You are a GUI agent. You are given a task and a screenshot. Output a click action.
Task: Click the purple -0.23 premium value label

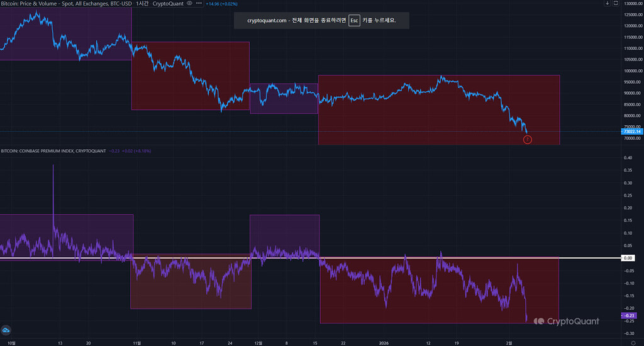click(x=630, y=315)
